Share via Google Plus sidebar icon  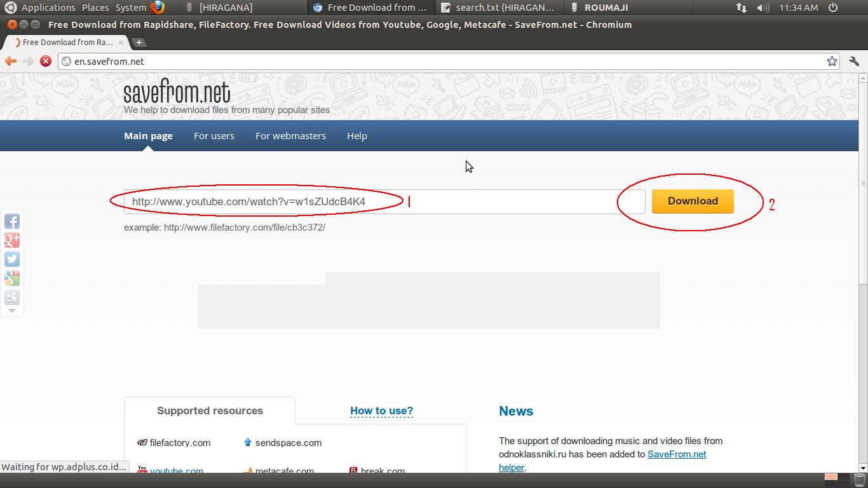pyautogui.click(x=11, y=240)
